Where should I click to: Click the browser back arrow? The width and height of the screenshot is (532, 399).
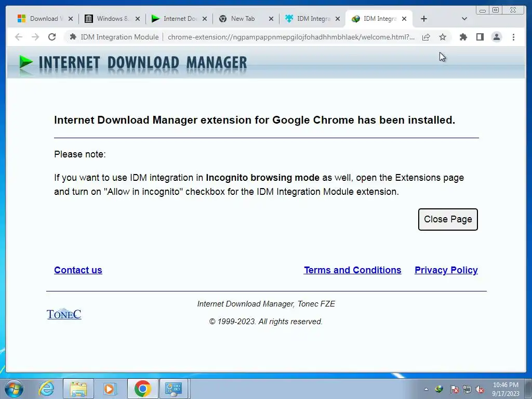coord(19,37)
